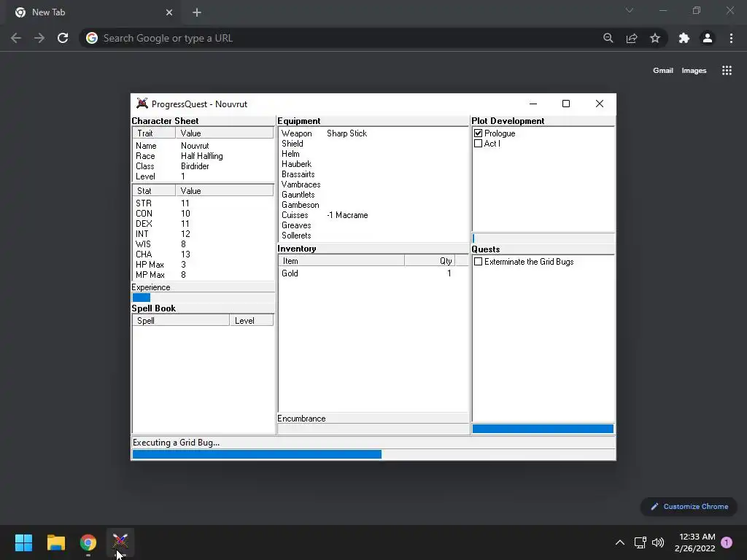The image size is (747, 560).
Task: Open the Chrome extensions puzzle icon
Action: pyautogui.click(x=684, y=38)
